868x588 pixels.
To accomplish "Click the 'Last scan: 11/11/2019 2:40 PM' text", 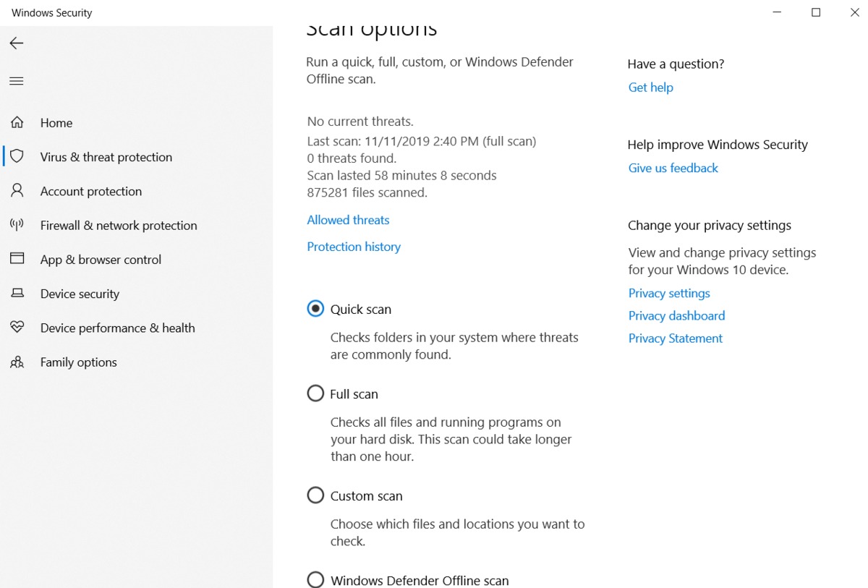I will (x=393, y=142).
